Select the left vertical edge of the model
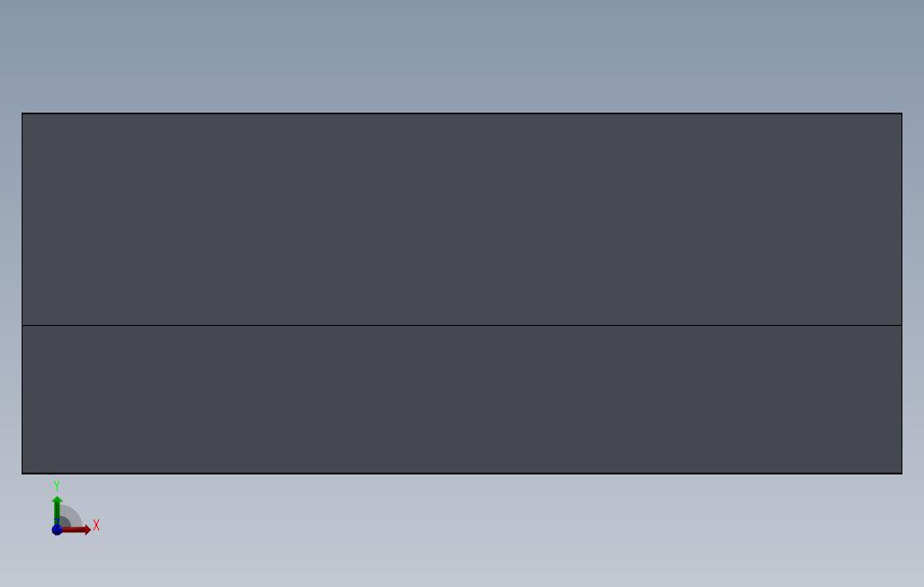924x587 pixels. (23, 293)
